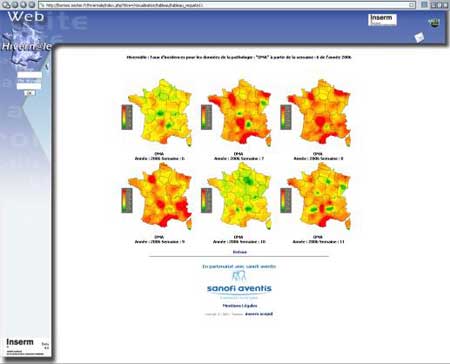Open the France map for Semaine 11

(x=319, y=196)
